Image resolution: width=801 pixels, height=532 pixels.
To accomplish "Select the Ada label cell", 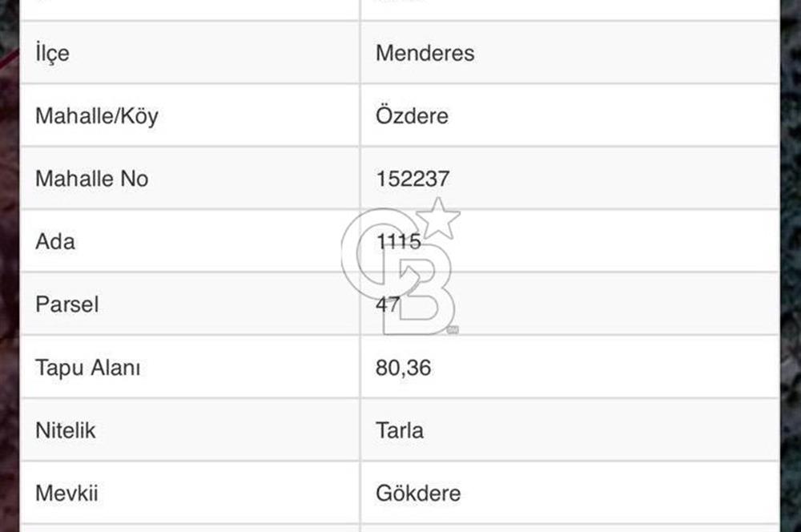I will click(55, 241).
